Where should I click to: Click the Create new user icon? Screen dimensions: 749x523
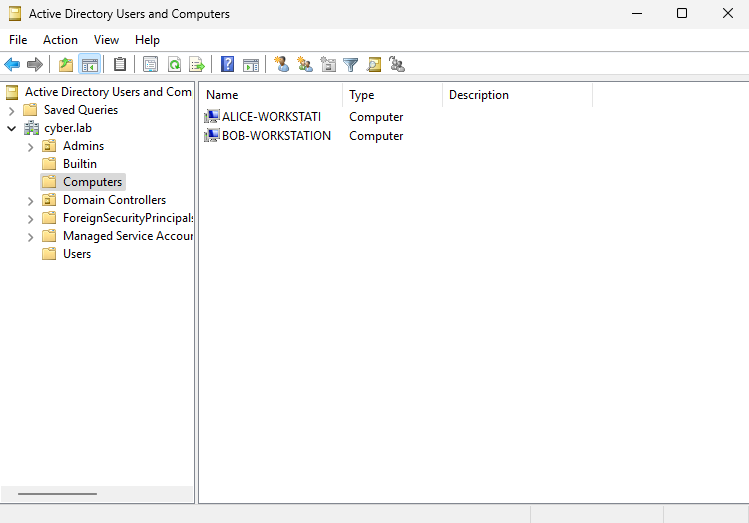[282, 65]
